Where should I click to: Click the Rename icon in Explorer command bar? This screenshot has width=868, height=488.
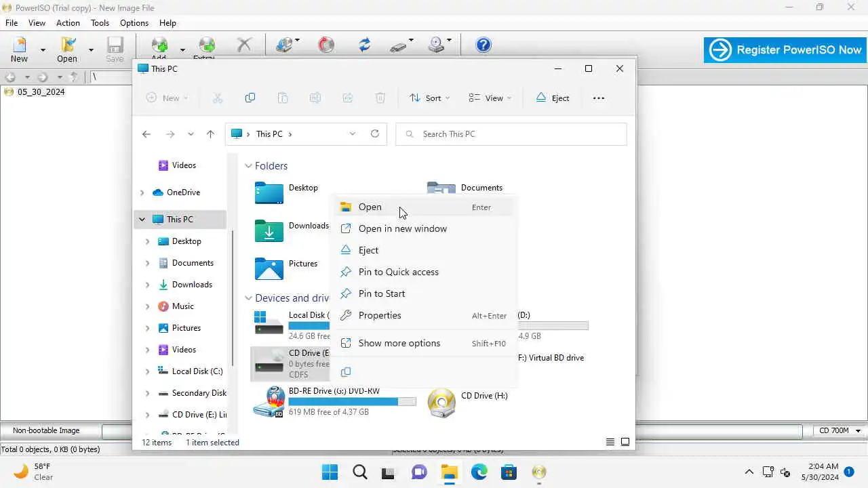pos(315,98)
